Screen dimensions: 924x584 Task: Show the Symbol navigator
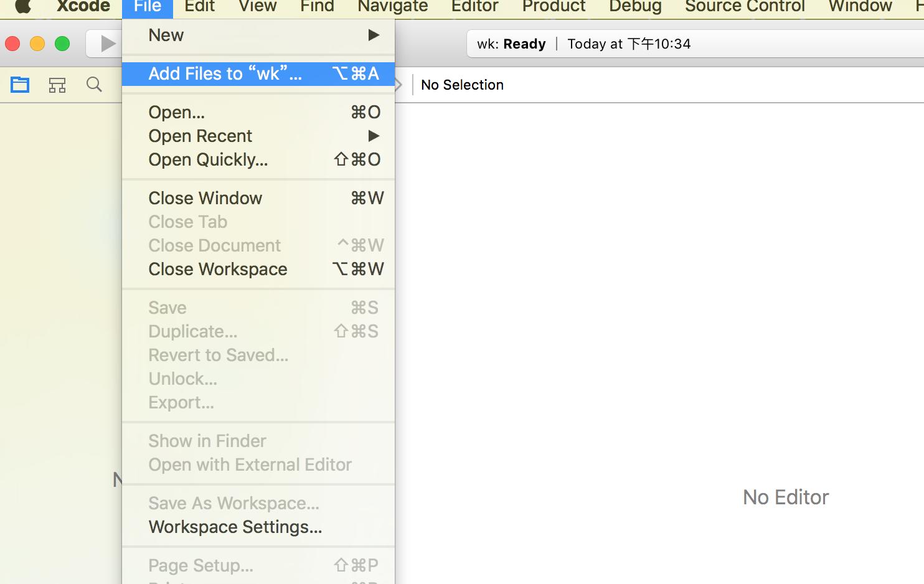57,85
